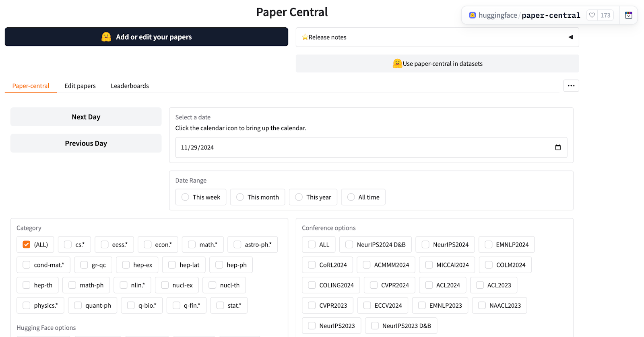Screen dimensions: 644x337
Task: Click the date input field showing 11/29/2024
Action: pos(362,148)
